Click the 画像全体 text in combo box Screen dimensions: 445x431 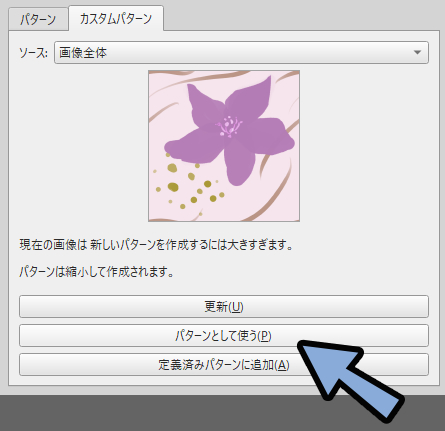pyautogui.click(x=83, y=53)
